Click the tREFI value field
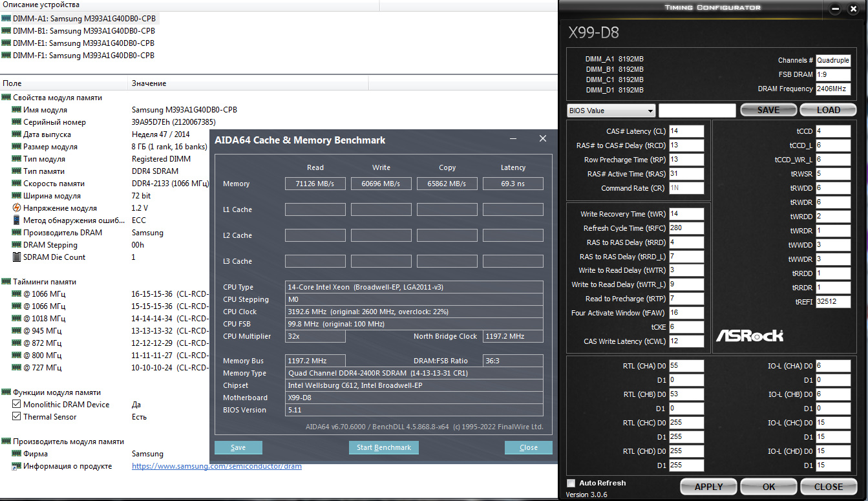 click(x=833, y=302)
